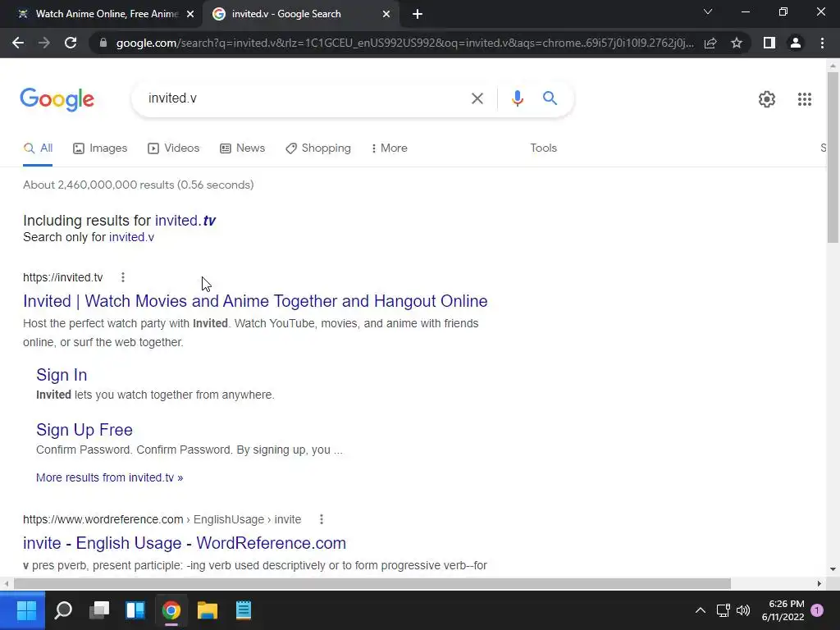Click the scroll right arrow
This screenshot has height=630, width=840.
pyautogui.click(x=819, y=583)
